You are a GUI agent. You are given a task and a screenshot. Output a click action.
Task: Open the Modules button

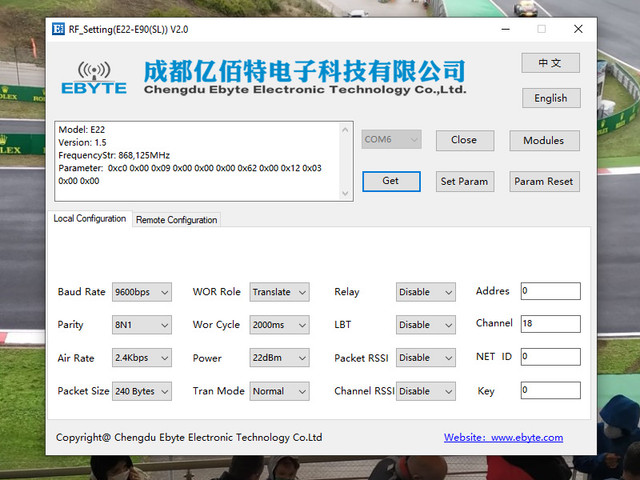[x=544, y=140]
